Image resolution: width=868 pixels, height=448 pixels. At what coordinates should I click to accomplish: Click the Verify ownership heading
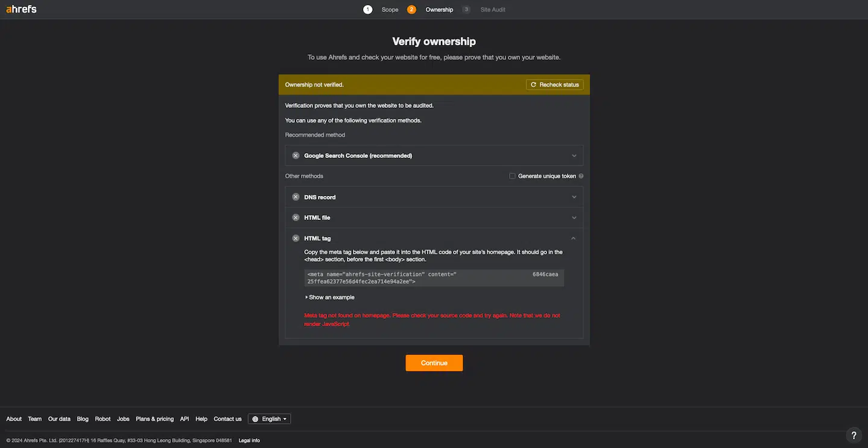pos(434,42)
